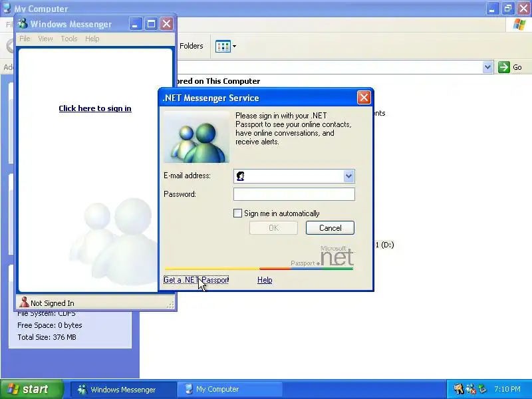Click the resize grip in Windows Messenger
Image resolution: width=532 pixels, height=399 pixels.
click(170, 305)
